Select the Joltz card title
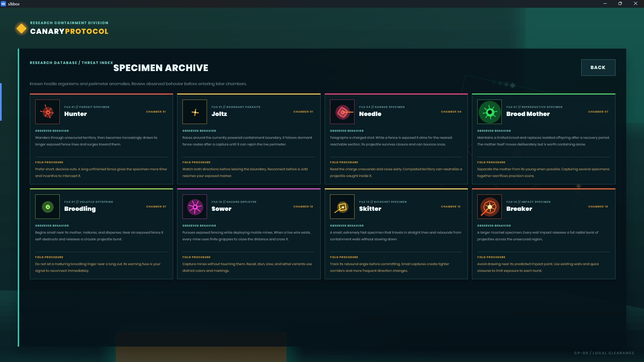The height and width of the screenshot is (362, 644). point(219,114)
